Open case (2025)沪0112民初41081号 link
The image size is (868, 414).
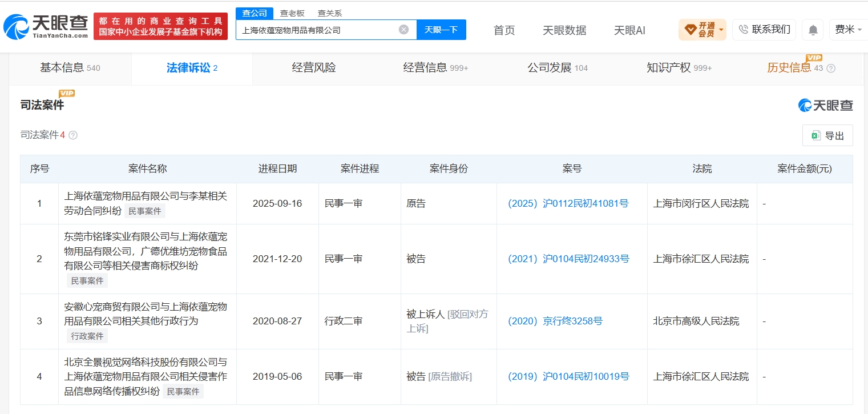568,203
